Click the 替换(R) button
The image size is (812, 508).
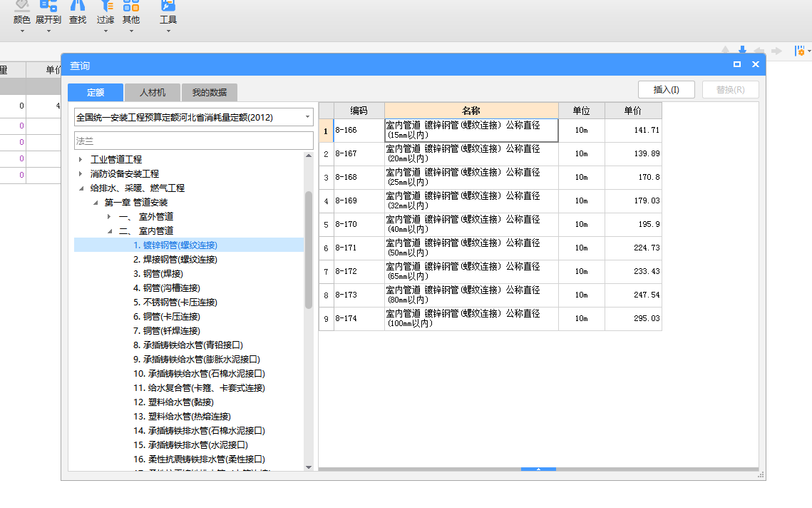[730, 90]
